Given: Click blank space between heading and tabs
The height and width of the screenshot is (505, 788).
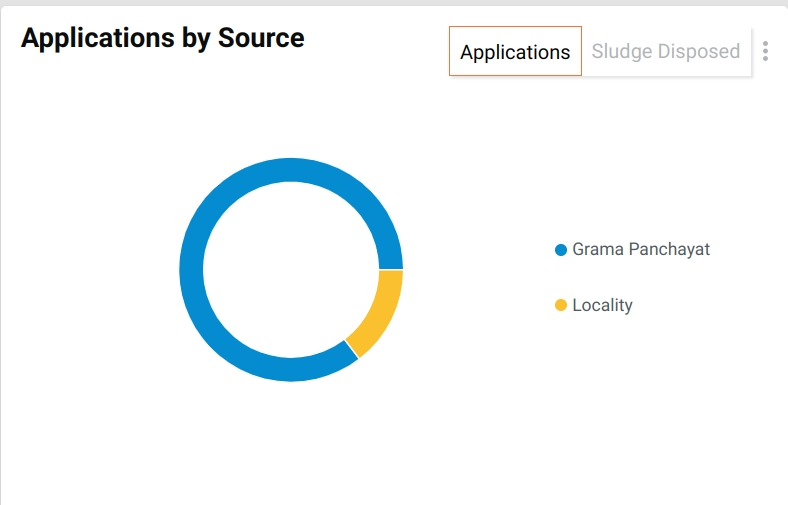Looking at the screenshot, I should [375, 40].
